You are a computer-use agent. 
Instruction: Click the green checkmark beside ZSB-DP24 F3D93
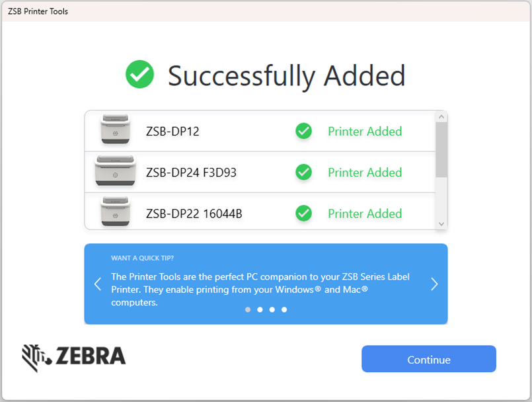pyautogui.click(x=303, y=172)
